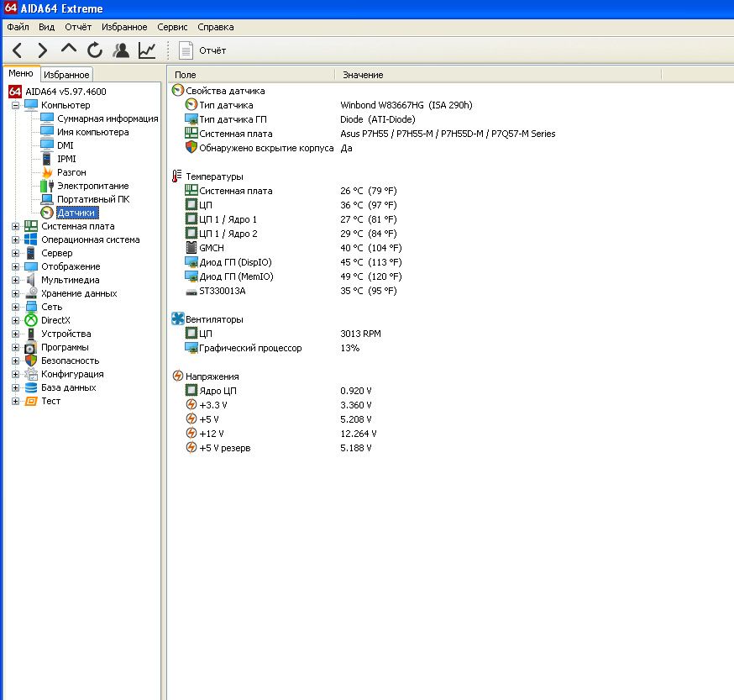Expand the Системная плата tree node

pyautogui.click(x=15, y=226)
